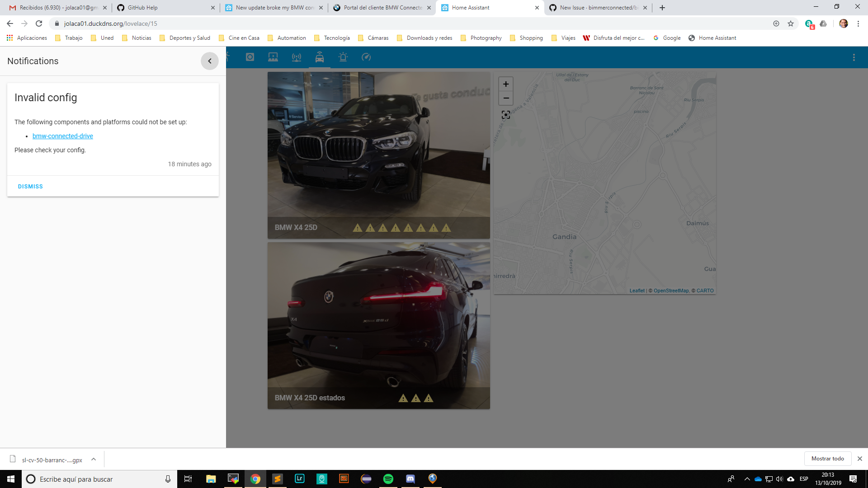Open the Home Assistant bookmark

coord(712,38)
